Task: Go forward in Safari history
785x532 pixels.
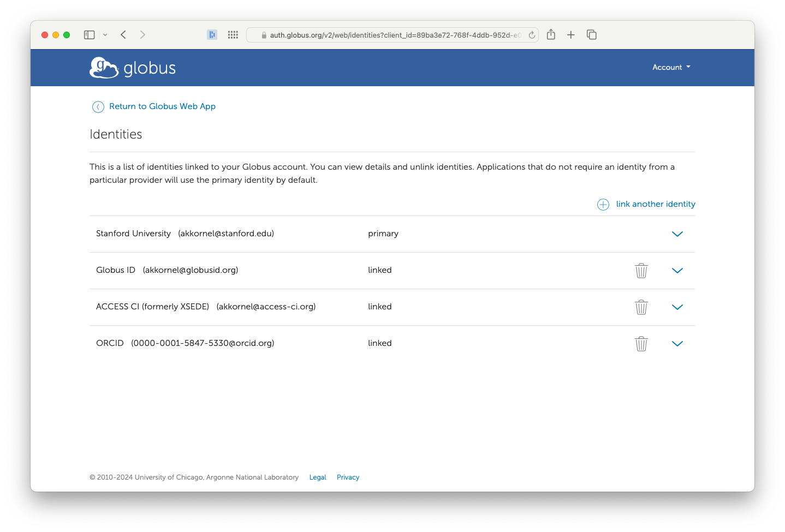Action: coord(142,35)
